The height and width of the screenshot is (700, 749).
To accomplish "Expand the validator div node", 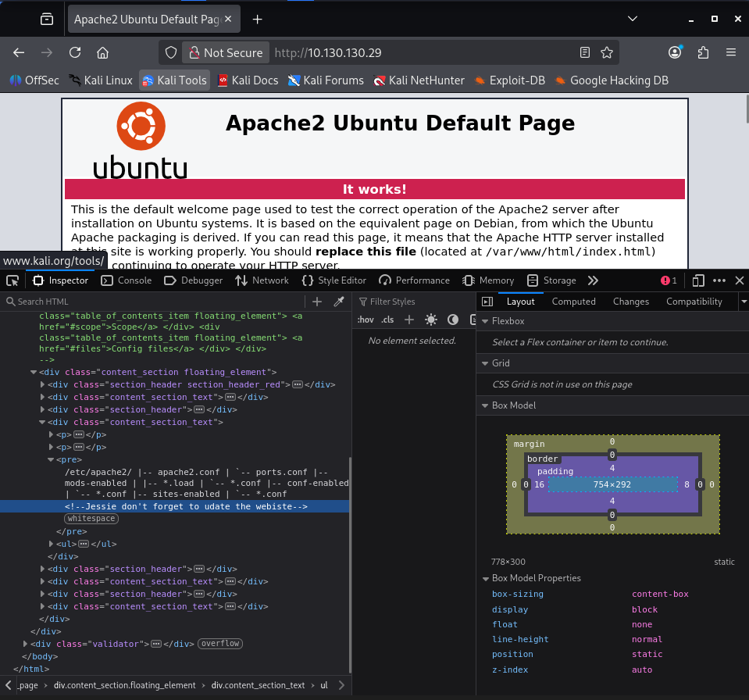I will (25, 644).
